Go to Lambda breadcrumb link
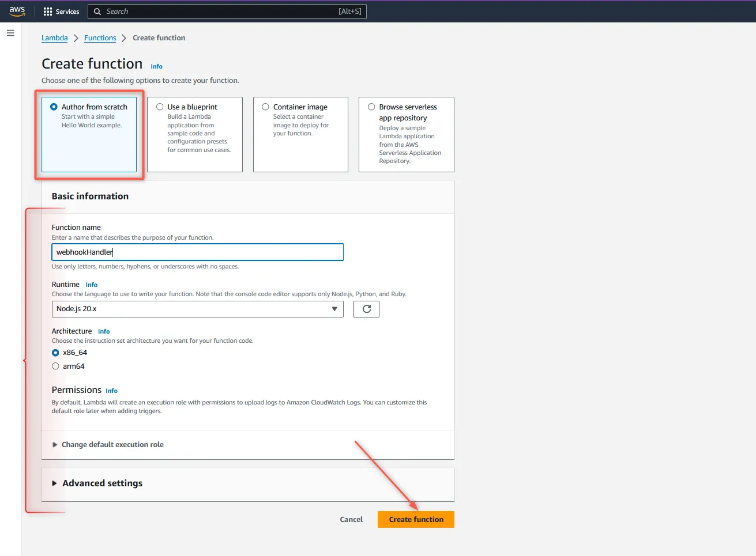This screenshot has width=756, height=556. pyautogui.click(x=55, y=38)
